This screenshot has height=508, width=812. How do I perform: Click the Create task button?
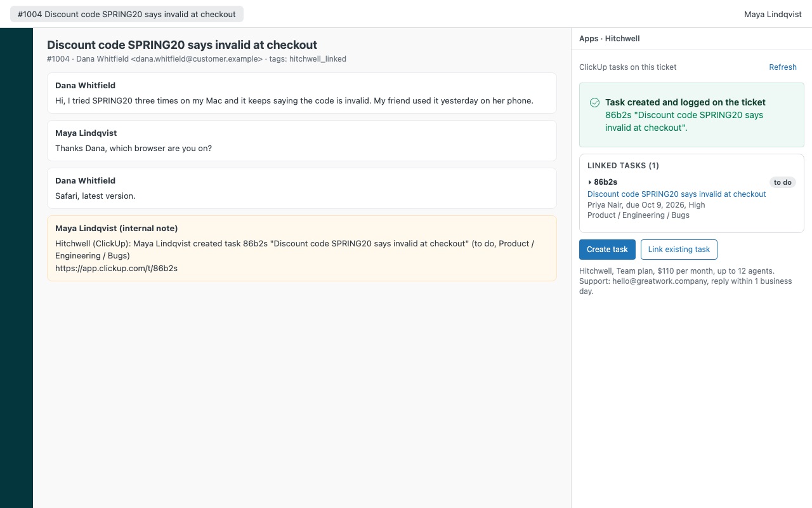point(607,250)
